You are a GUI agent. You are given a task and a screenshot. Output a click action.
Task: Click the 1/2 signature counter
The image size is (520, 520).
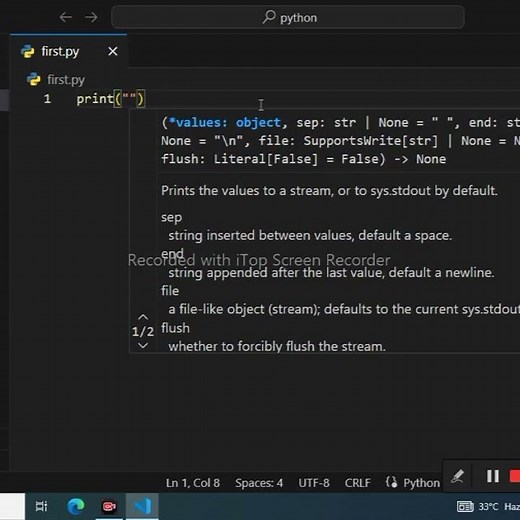pyautogui.click(x=143, y=331)
